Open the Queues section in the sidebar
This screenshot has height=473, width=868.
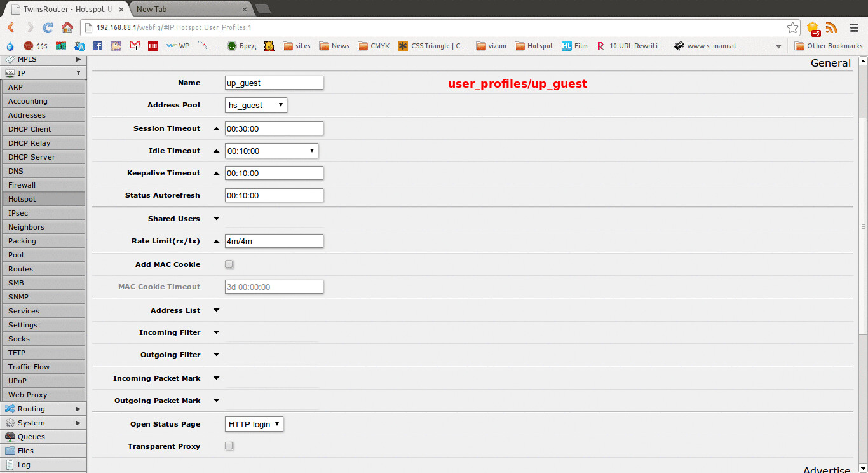(29, 437)
